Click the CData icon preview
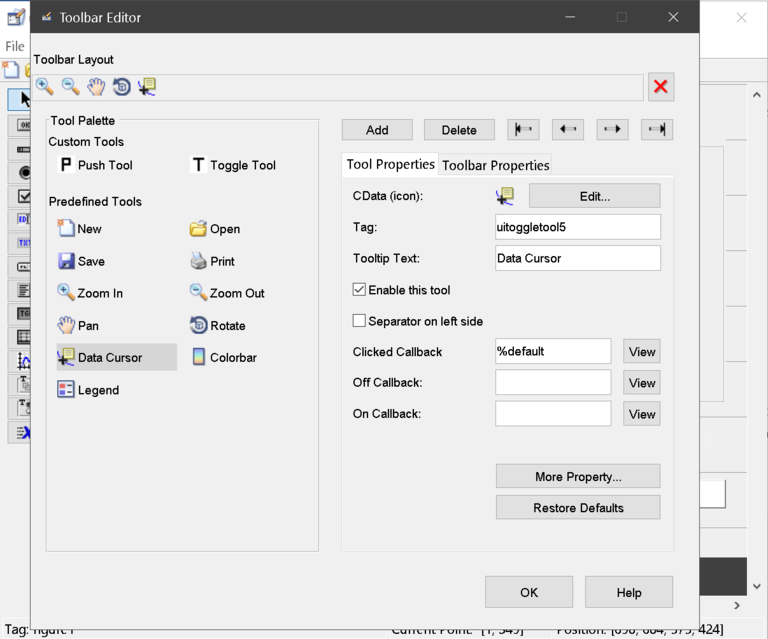768x639 pixels. 505,196
